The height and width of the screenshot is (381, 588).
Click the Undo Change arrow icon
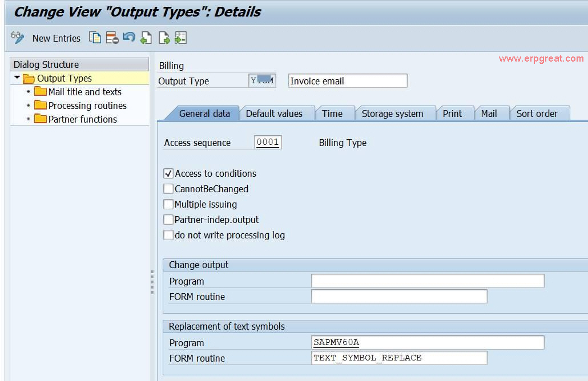point(129,37)
